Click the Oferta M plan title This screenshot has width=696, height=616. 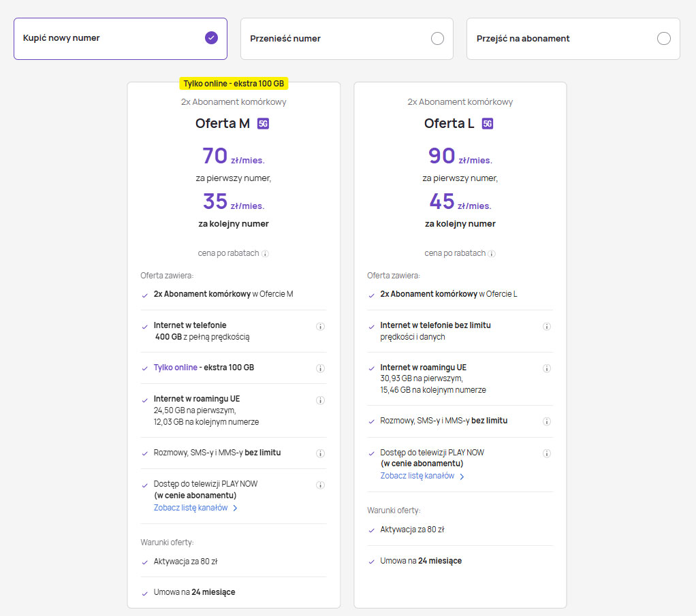click(223, 123)
